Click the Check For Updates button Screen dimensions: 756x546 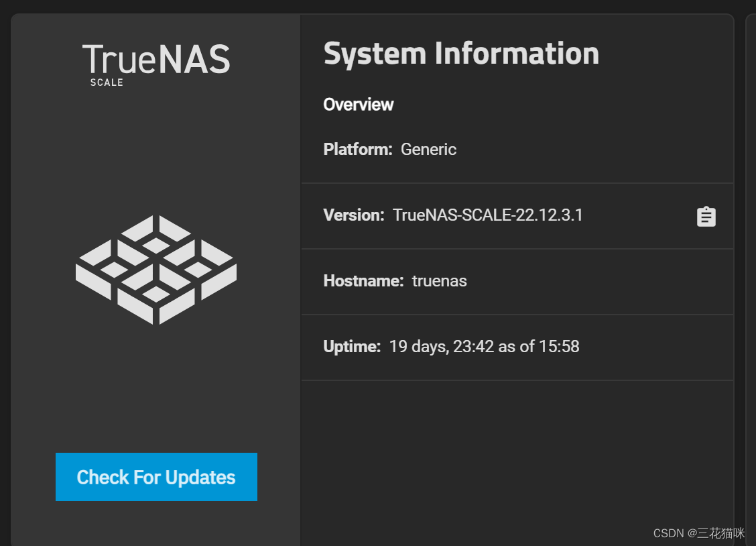pos(156,476)
